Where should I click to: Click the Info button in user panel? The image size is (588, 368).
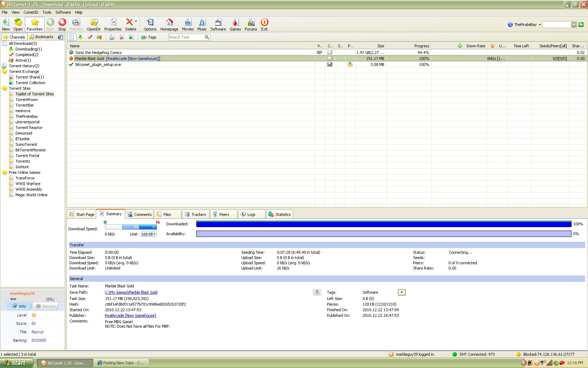[19, 306]
